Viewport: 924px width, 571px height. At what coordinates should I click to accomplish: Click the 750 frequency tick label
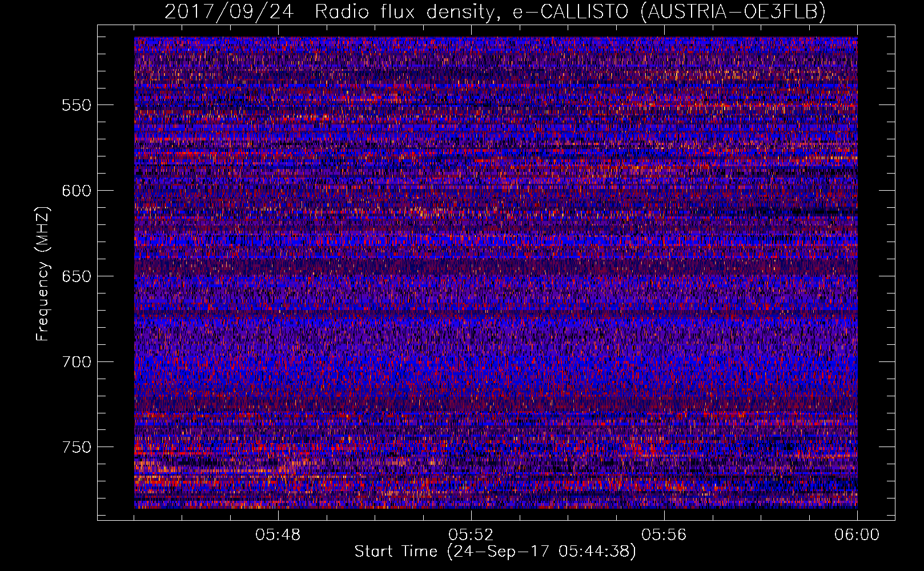coord(77,447)
